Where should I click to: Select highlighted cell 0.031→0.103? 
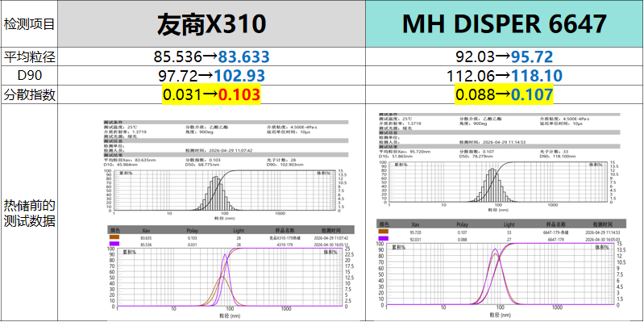[211, 94]
